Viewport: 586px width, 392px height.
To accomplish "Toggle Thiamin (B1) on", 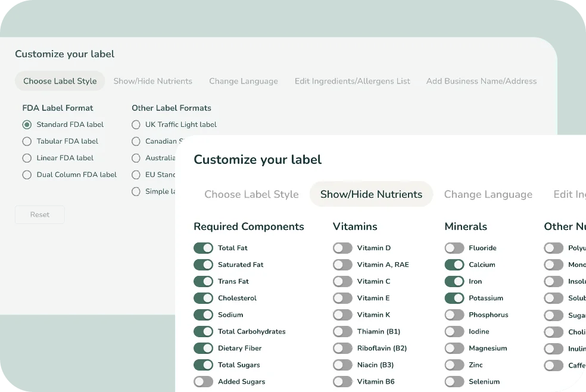I will [x=342, y=331].
